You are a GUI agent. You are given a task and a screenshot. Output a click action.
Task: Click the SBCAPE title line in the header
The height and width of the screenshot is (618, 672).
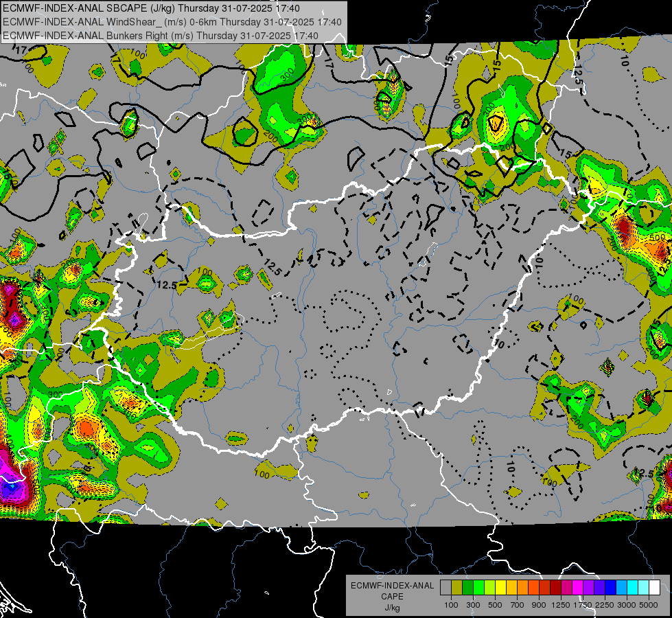(x=151, y=8)
